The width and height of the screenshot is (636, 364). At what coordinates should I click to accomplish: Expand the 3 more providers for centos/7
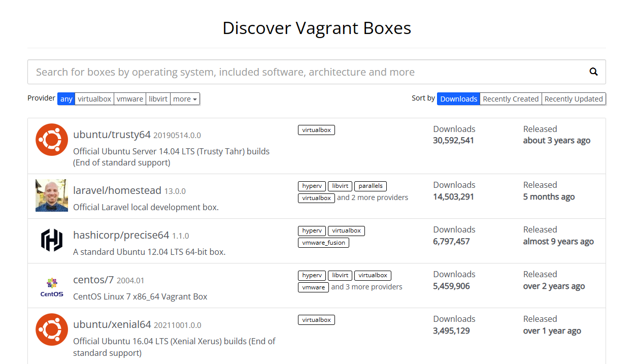click(366, 287)
